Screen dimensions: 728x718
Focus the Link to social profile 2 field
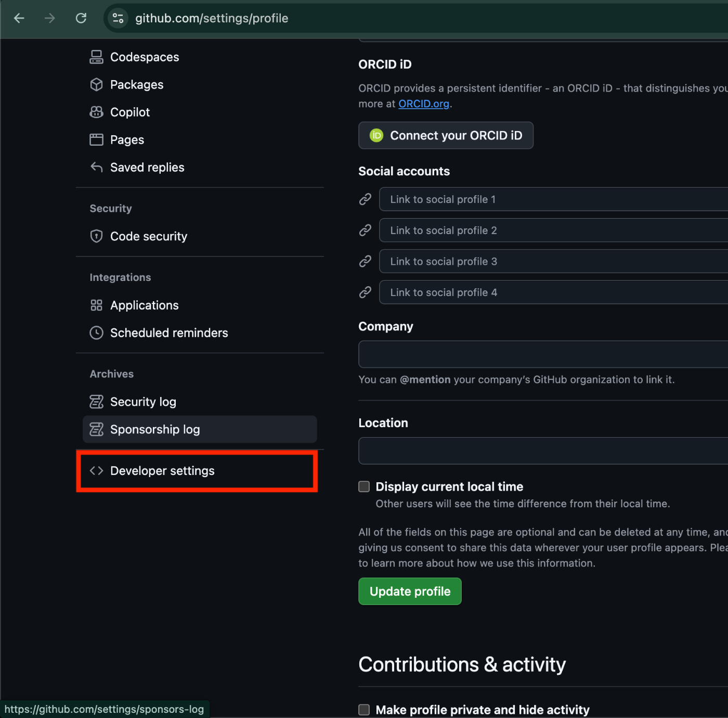[x=553, y=230]
